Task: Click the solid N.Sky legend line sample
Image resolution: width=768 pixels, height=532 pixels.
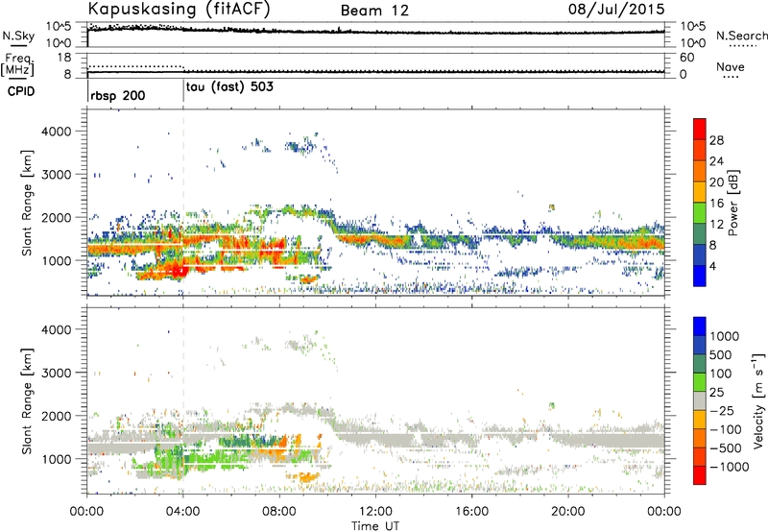Action: (18, 46)
